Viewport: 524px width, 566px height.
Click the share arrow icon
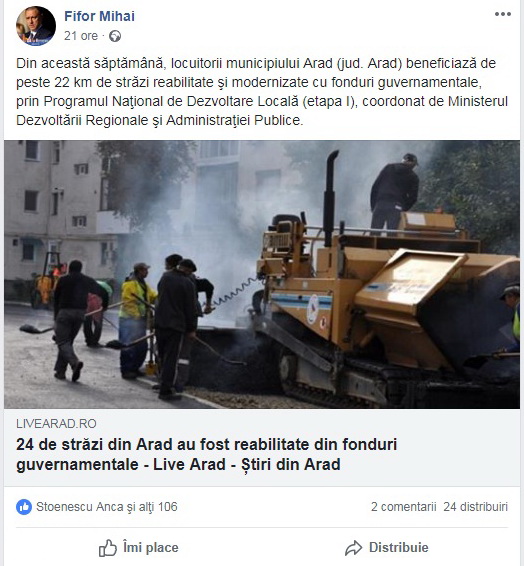point(353,548)
